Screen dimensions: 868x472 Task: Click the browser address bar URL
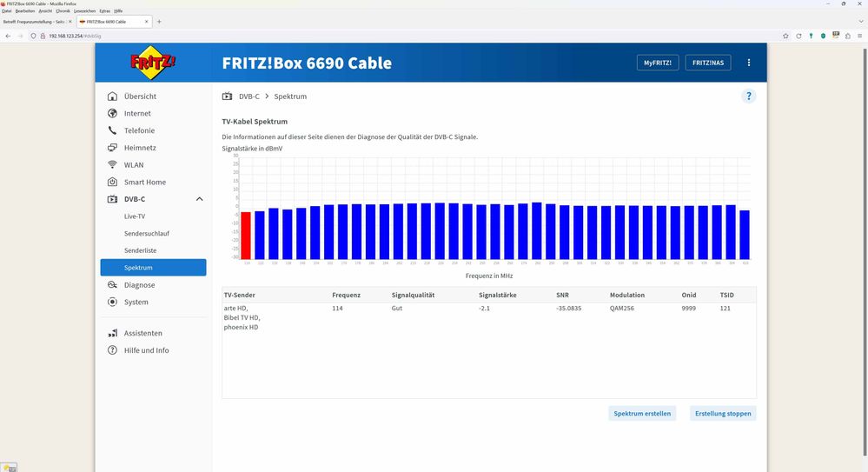[75, 36]
